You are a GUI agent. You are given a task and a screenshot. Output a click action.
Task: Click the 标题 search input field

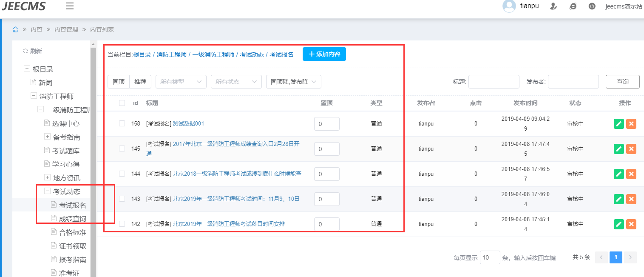pyautogui.click(x=494, y=82)
